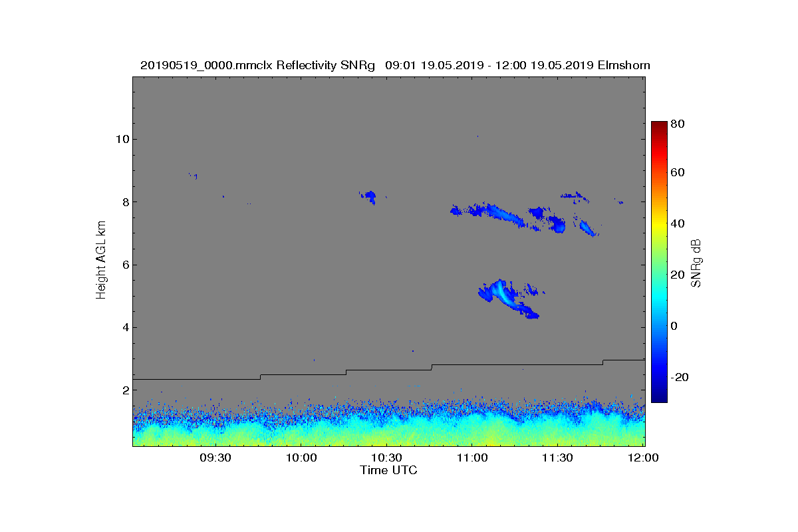Select the 10:00 time tick label

point(301,458)
